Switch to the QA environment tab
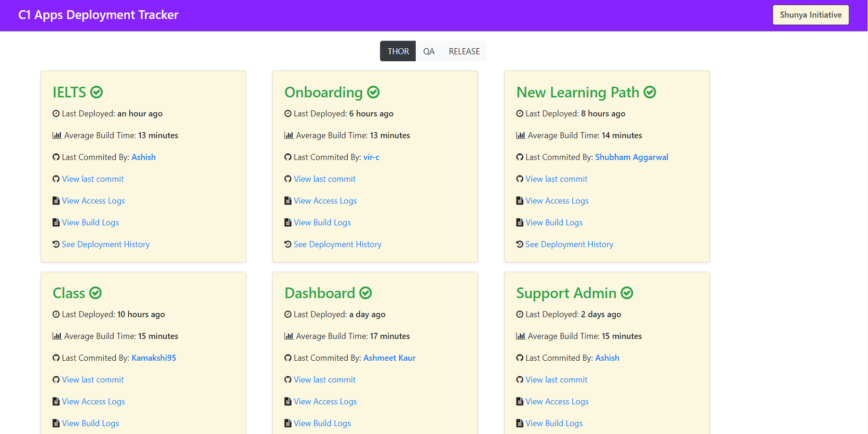Screen dimensions: 868x434 click(x=429, y=51)
